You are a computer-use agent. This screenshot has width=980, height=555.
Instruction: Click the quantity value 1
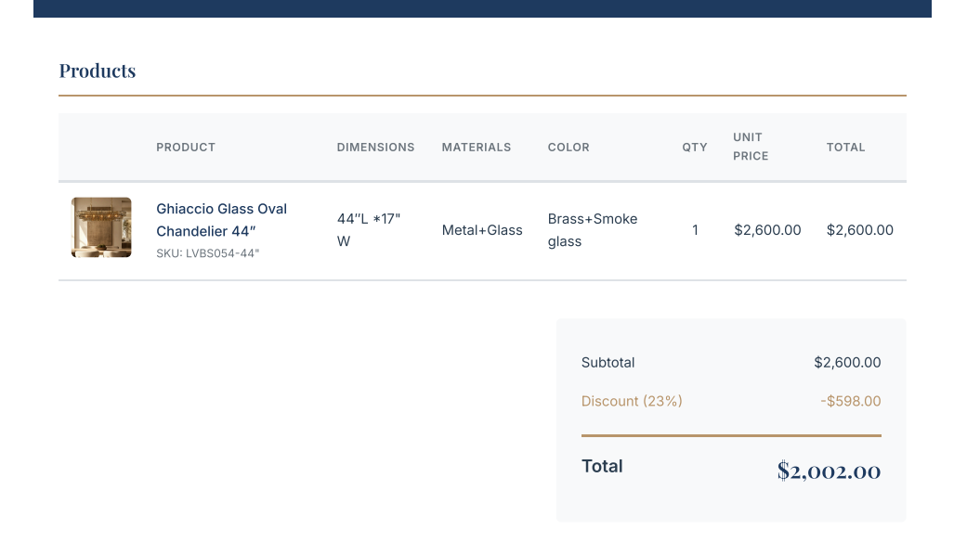click(x=695, y=230)
